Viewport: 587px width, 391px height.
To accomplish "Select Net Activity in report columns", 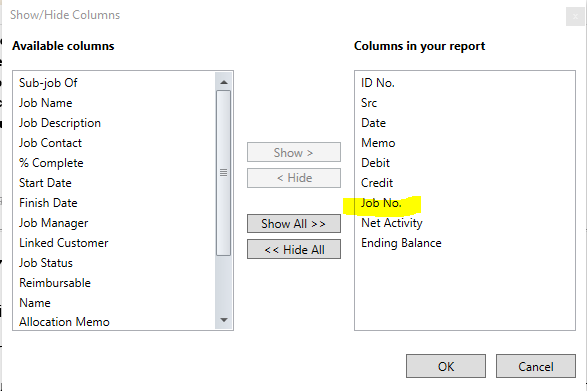I will [x=392, y=223].
